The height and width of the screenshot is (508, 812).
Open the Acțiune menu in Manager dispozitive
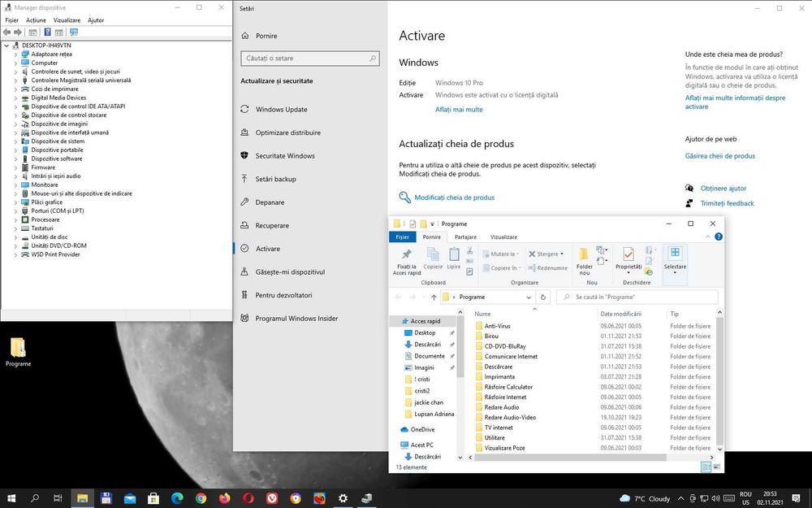(x=36, y=20)
